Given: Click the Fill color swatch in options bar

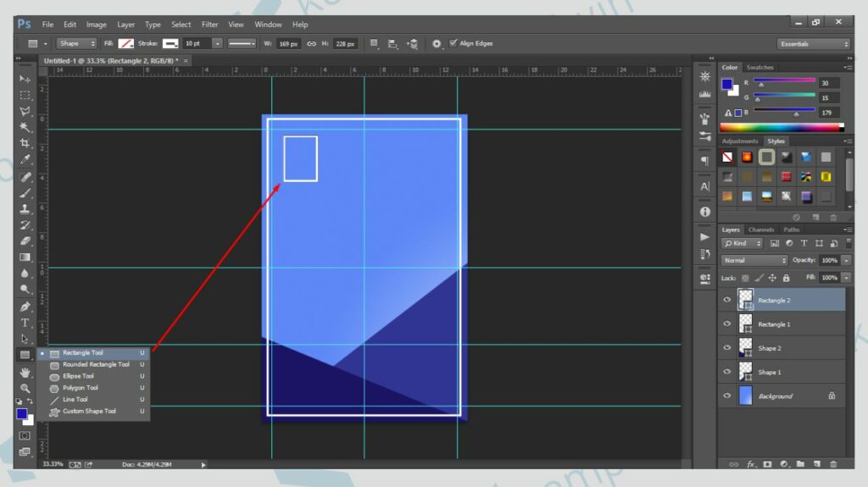Looking at the screenshot, I should coord(126,43).
